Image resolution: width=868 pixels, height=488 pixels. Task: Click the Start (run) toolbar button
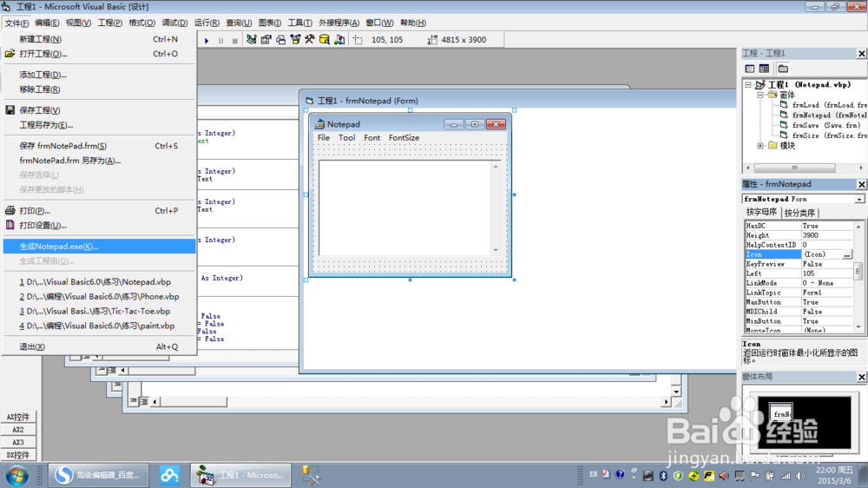coord(207,41)
